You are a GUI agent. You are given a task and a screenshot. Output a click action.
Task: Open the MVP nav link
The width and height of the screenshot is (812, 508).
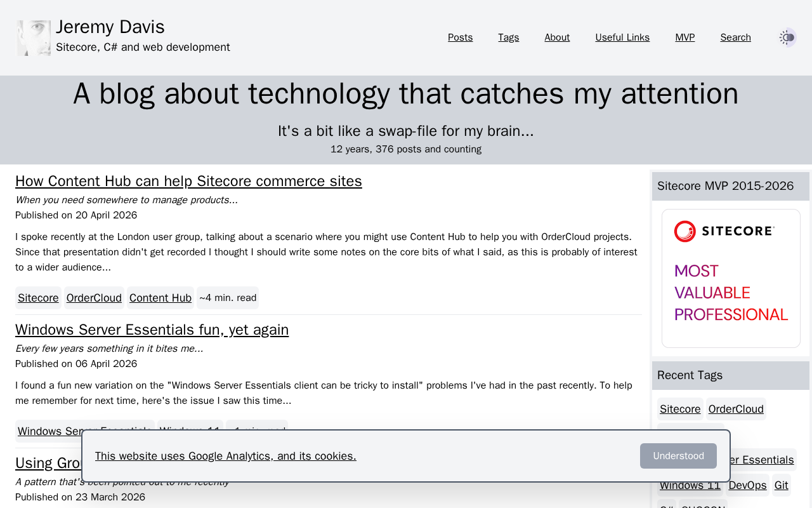684,37
